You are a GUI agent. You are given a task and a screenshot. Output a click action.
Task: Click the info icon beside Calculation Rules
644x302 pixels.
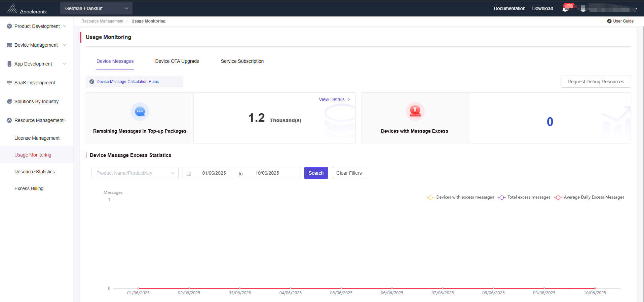coord(92,82)
